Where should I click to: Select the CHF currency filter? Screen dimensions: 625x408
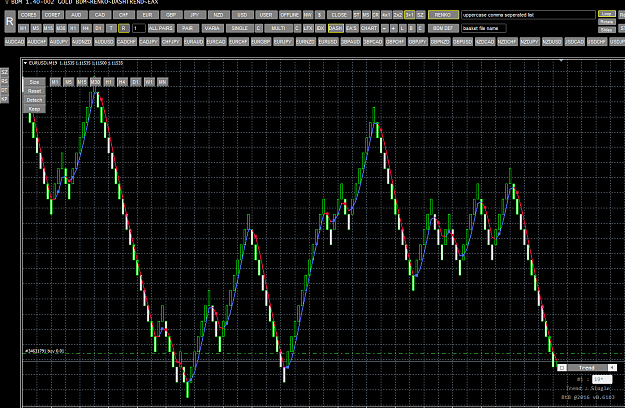(x=124, y=15)
